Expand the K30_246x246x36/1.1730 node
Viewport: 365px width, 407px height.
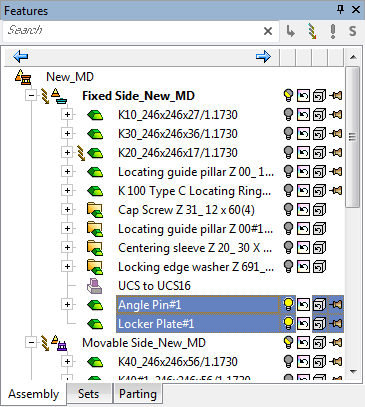[67, 134]
